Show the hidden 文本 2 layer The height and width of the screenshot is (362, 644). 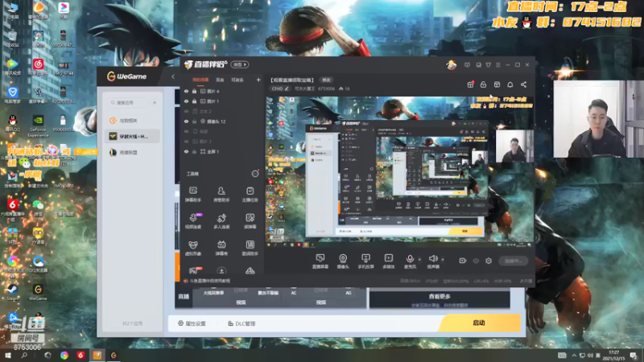pyautogui.click(x=187, y=111)
